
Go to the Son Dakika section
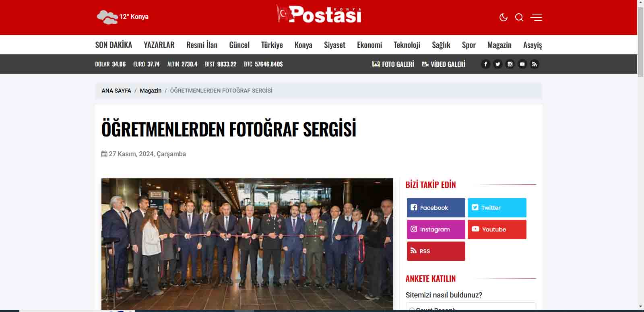point(114,45)
